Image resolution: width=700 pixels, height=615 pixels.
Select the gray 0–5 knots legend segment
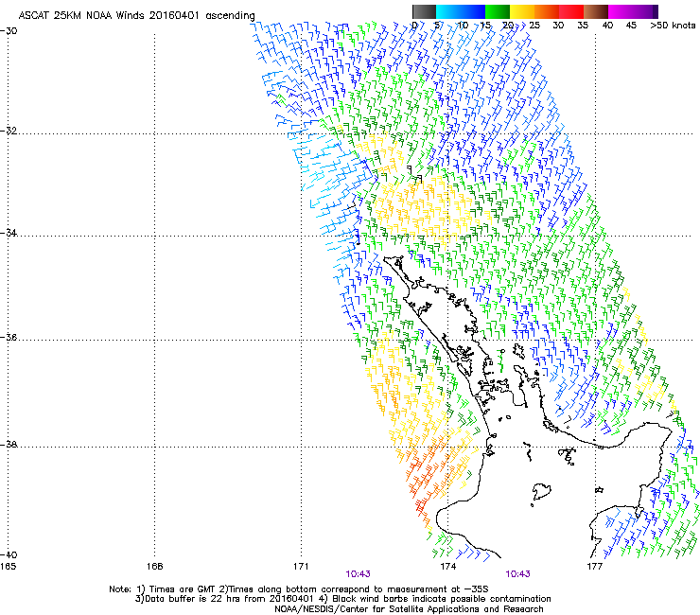[x=424, y=11]
